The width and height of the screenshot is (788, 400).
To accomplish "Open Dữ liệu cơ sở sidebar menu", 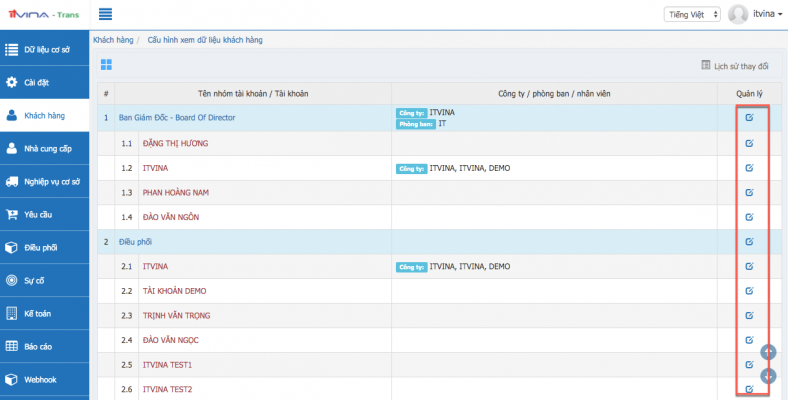I will 44,48.
